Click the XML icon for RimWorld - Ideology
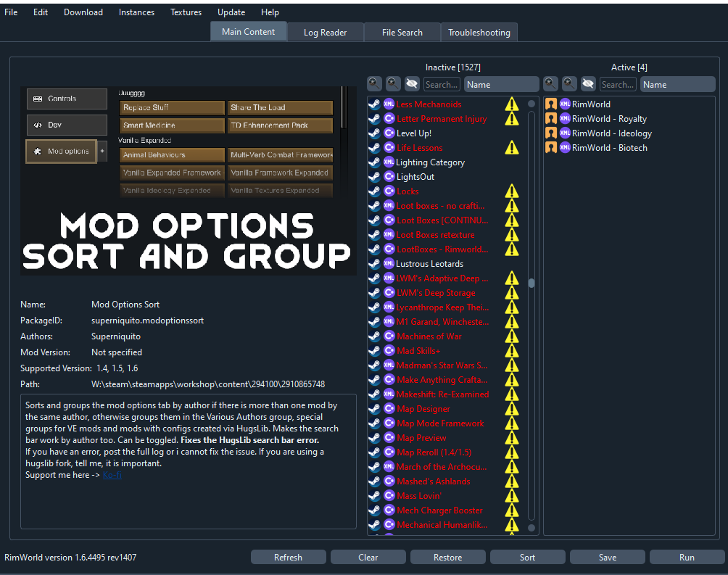 565,133
